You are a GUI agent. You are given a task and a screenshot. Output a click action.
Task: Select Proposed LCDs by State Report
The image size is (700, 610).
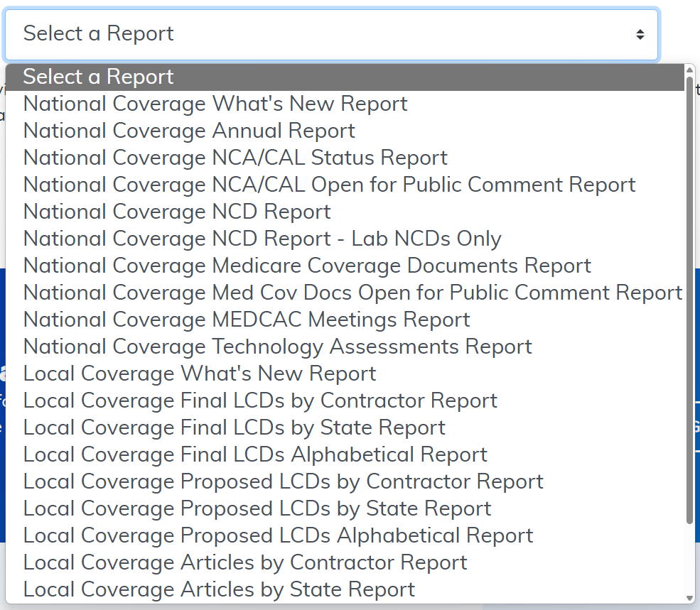[x=257, y=508]
